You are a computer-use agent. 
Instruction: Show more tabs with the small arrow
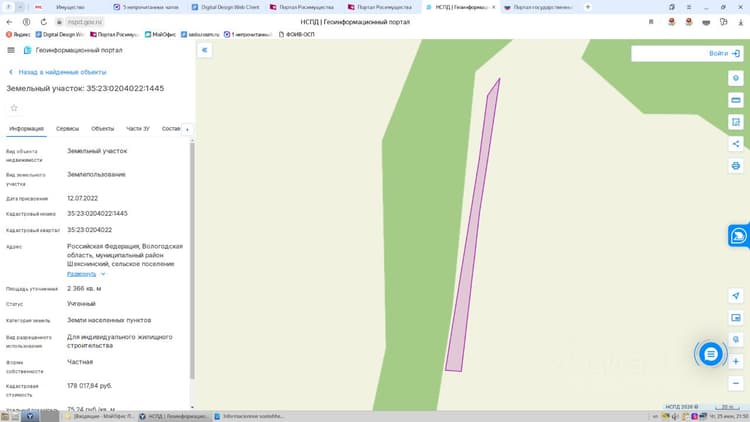(x=188, y=129)
